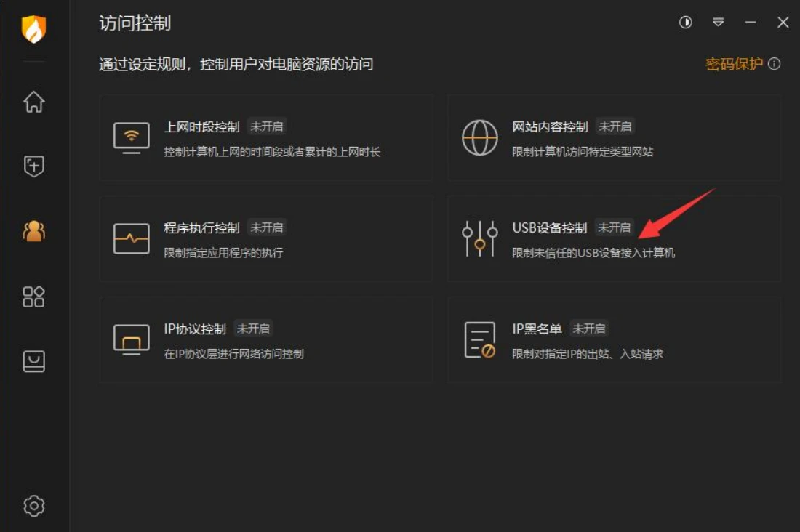Click the 访问控制 page heading
Image resolution: width=800 pixels, height=532 pixels.
pyautogui.click(x=135, y=23)
